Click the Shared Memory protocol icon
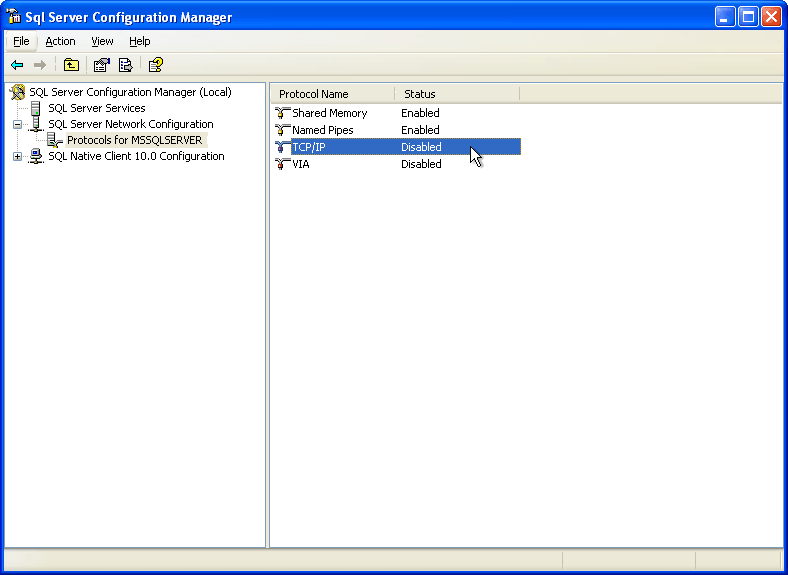Image resolution: width=788 pixels, height=575 pixels. click(x=283, y=113)
